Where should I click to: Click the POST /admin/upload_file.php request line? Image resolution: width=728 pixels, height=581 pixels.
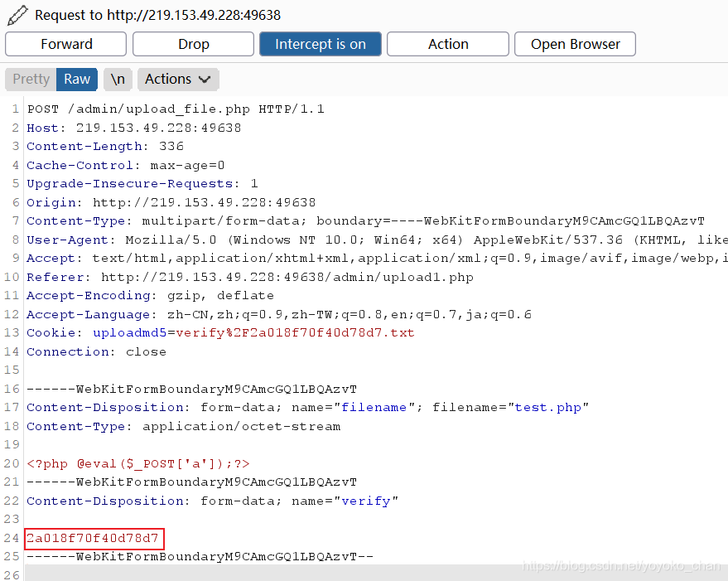[x=176, y=109]
